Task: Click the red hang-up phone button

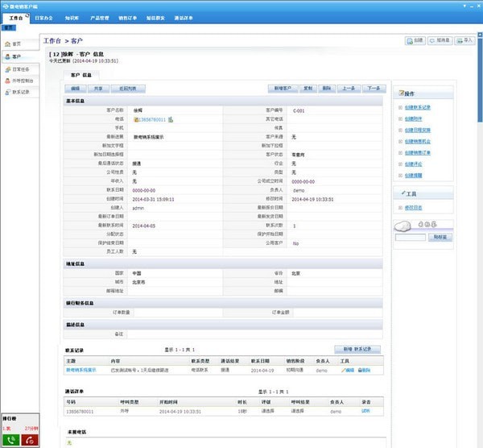Action: [x=29, y=440]
